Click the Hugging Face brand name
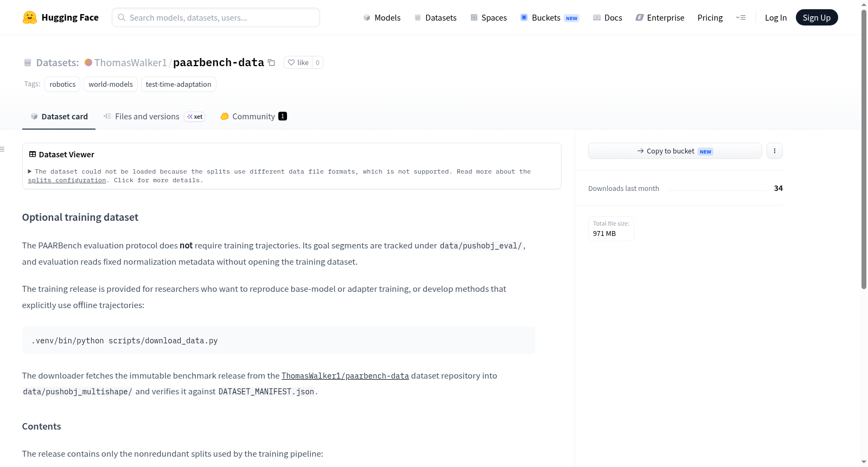 coord(70,17)
